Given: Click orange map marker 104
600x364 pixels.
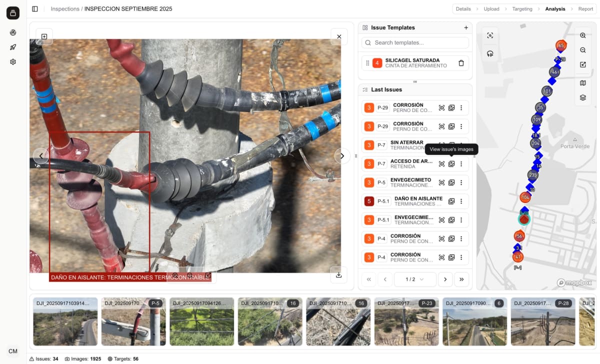Looking at the screenshot, I should coord(525,197).
